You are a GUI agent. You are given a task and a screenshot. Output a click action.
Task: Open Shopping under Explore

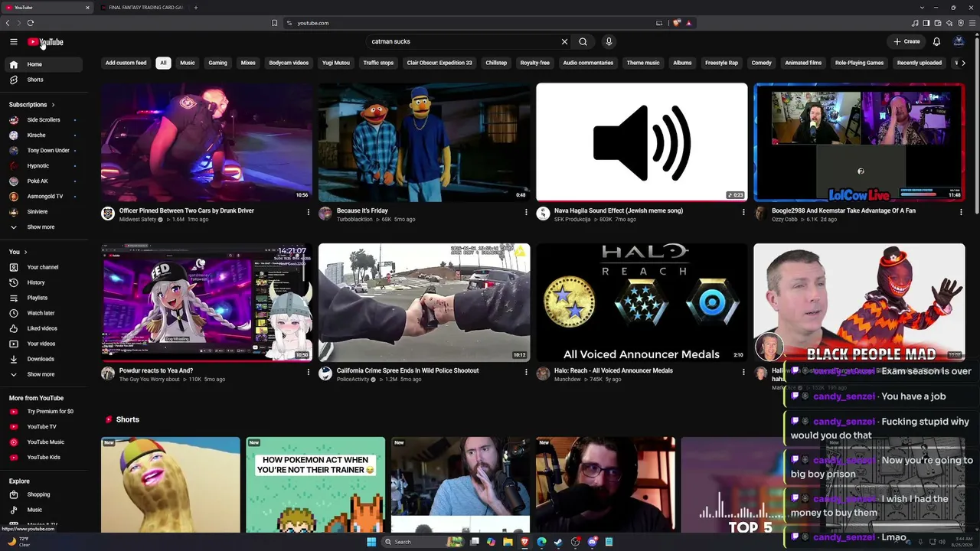click(x=43, y=494)
